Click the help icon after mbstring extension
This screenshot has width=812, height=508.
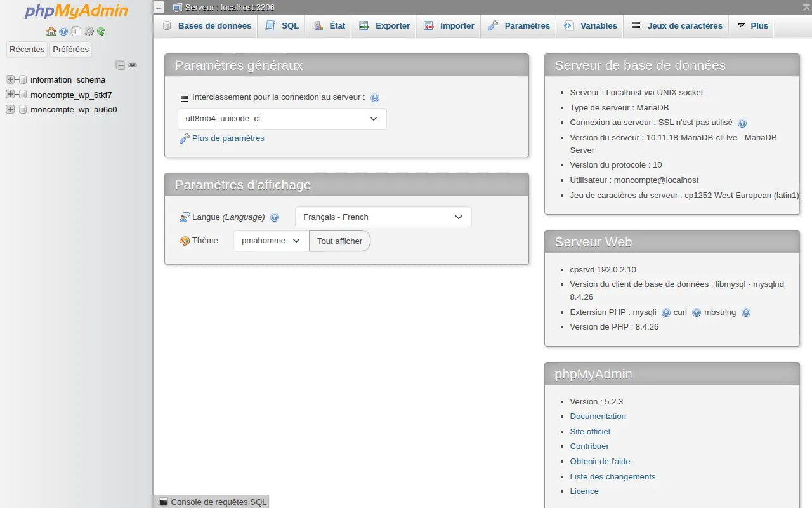point(746,312)
